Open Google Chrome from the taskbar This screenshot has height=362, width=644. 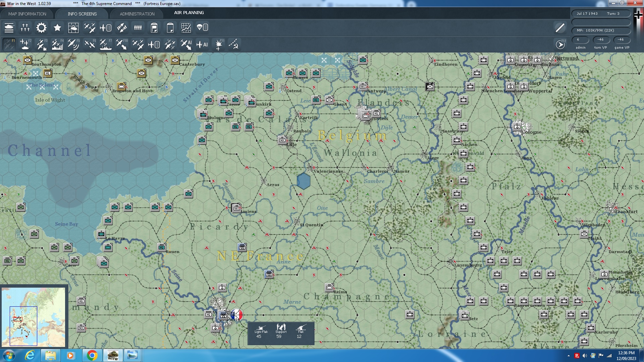coord(93,355)
